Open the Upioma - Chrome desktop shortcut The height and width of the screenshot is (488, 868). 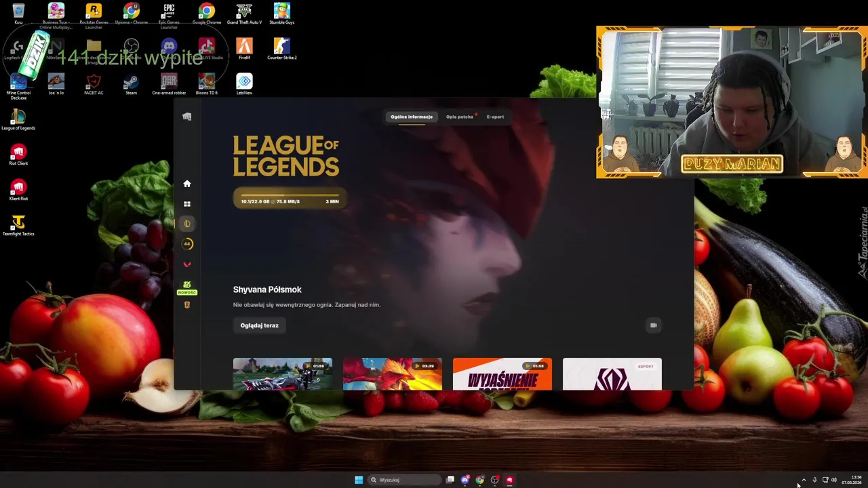click(132, 14)
